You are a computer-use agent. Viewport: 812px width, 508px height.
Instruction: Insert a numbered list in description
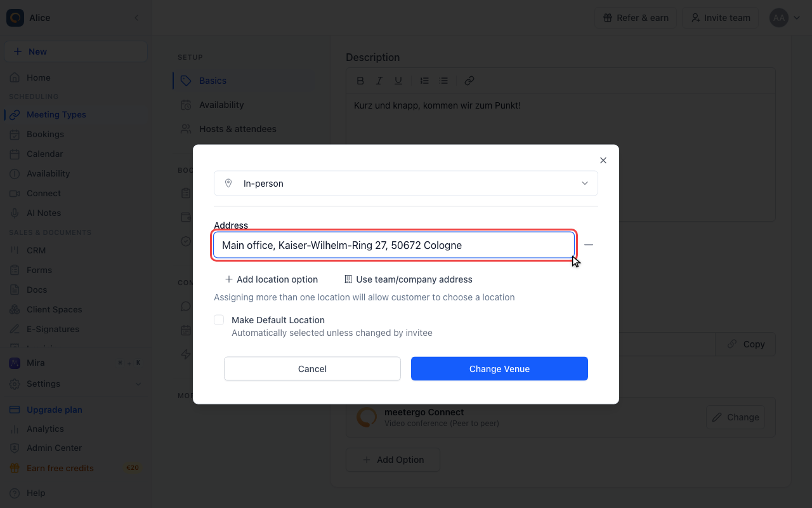pos(424,81)
